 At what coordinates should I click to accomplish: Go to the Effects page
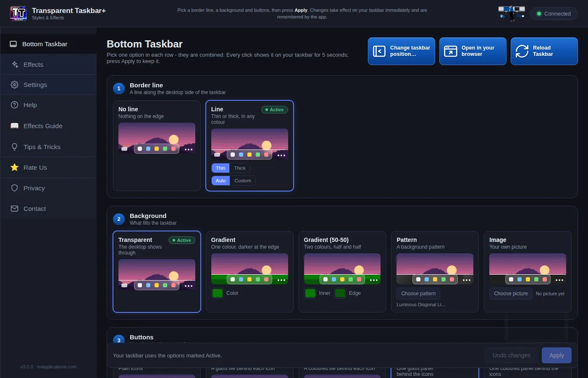[x=49, y=65]
